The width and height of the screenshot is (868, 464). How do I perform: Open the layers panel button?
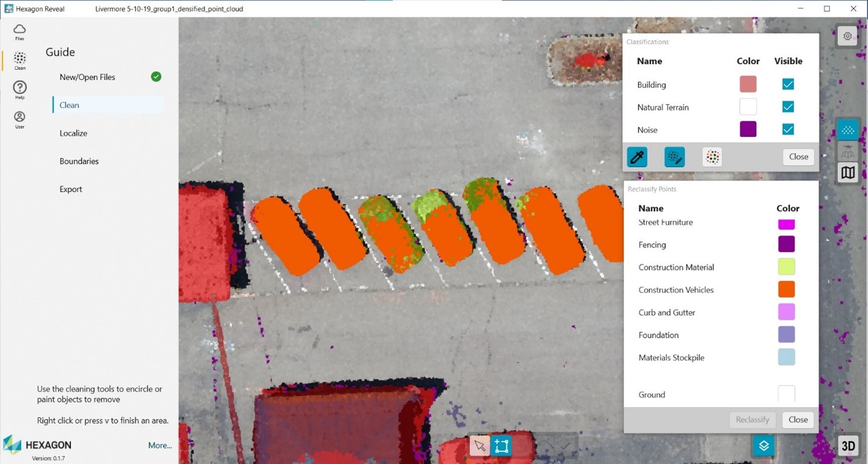pyautogui.click(x=764, y=446)
